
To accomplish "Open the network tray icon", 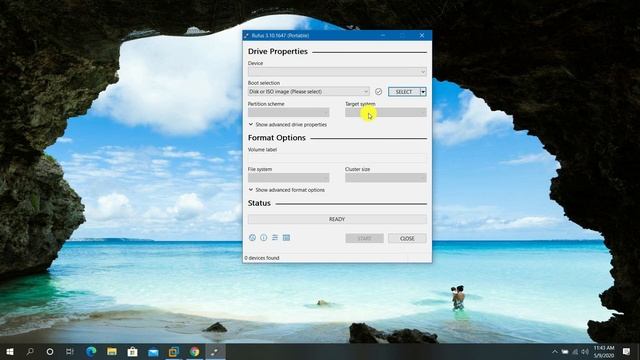I will pyautogui.click(x=575, y=351).
